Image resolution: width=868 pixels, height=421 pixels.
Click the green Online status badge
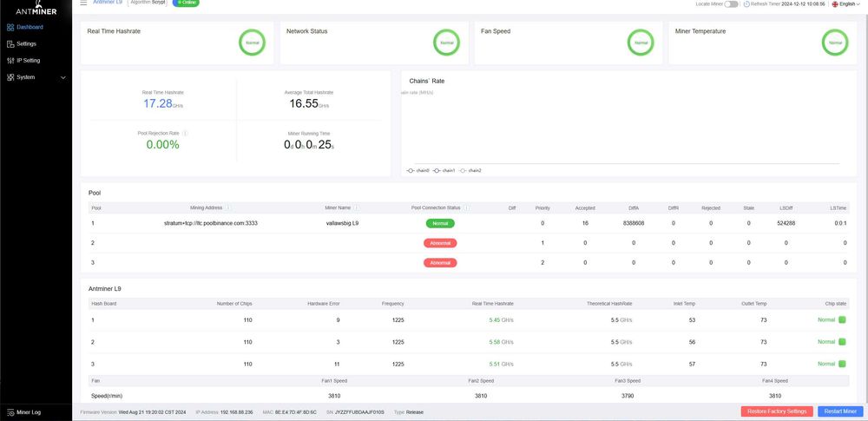[x=186, y=3]
